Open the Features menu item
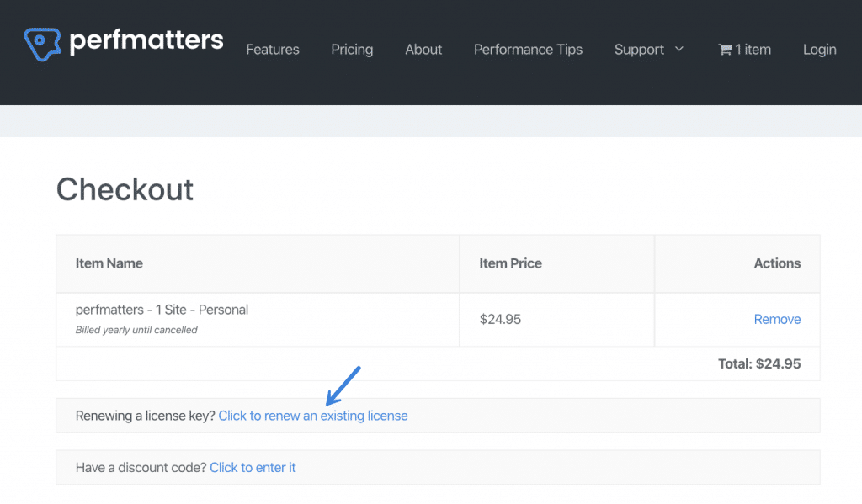Screen dimensions: 862x504 pyautogui.click(x=273, y=50)
